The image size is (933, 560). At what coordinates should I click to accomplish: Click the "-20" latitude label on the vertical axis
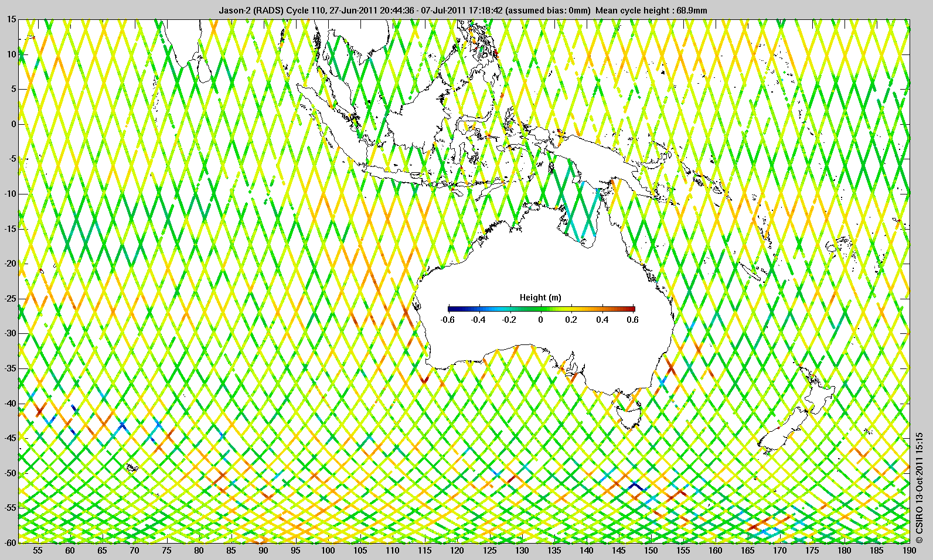click(10, 264)
